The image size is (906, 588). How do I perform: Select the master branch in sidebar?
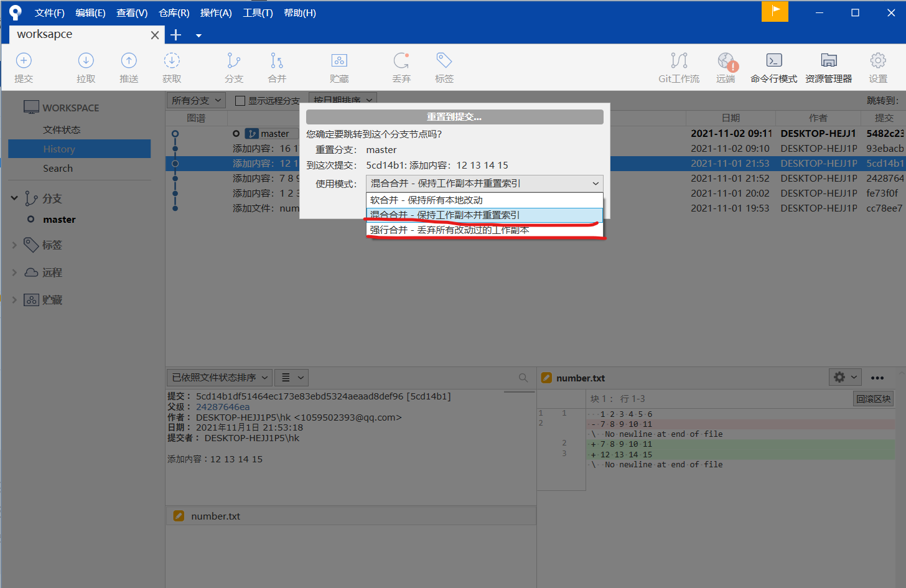[59, 220]
